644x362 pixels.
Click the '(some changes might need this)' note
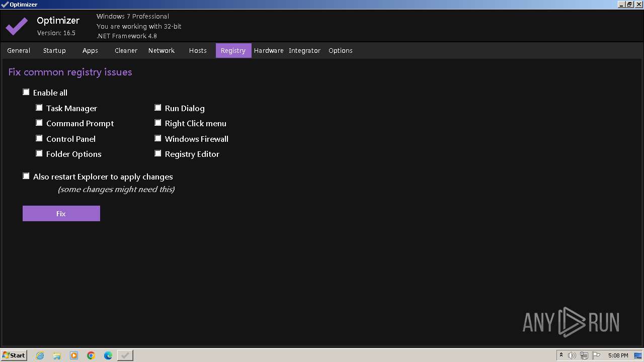[x=116, y=190]
